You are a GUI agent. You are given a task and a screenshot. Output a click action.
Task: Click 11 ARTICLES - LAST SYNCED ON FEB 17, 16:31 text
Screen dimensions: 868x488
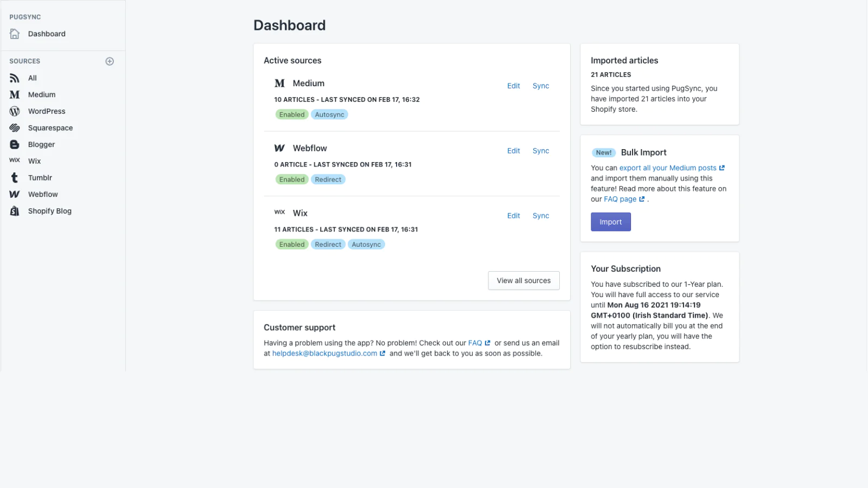point(346,230)
